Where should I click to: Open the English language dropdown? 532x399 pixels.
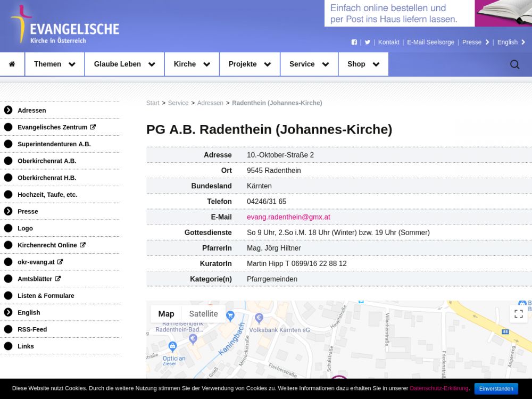511,43
